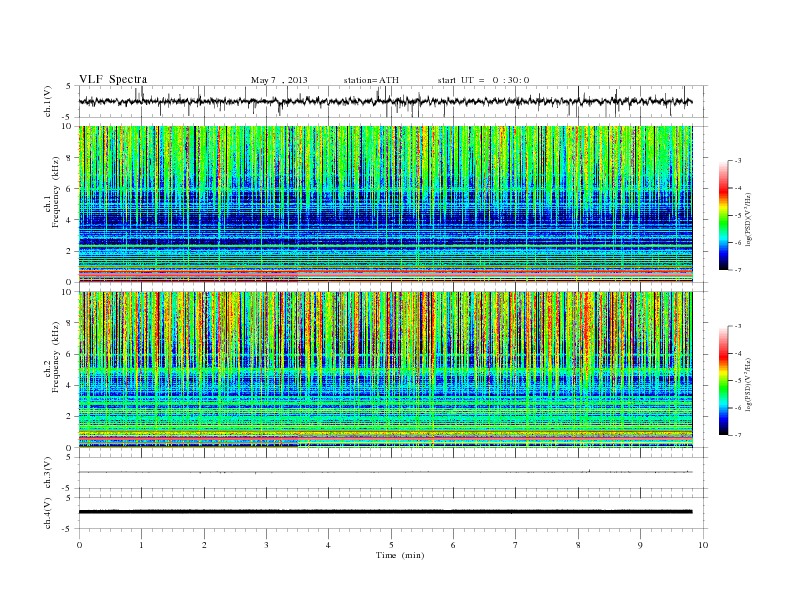Screen dimensions: 792x612
Task: Click inside the ch.2 spectrogram plot
Action: [x=385, y=370]
